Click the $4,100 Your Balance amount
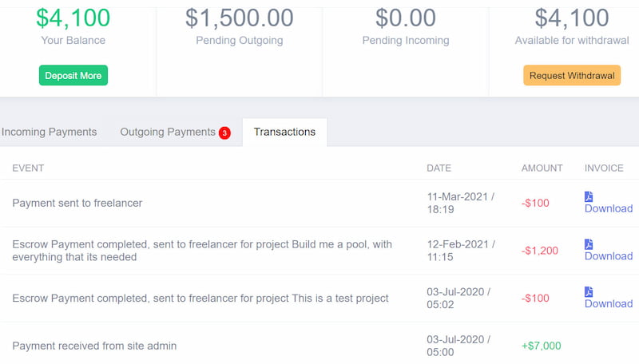 (x=73, y=18)
